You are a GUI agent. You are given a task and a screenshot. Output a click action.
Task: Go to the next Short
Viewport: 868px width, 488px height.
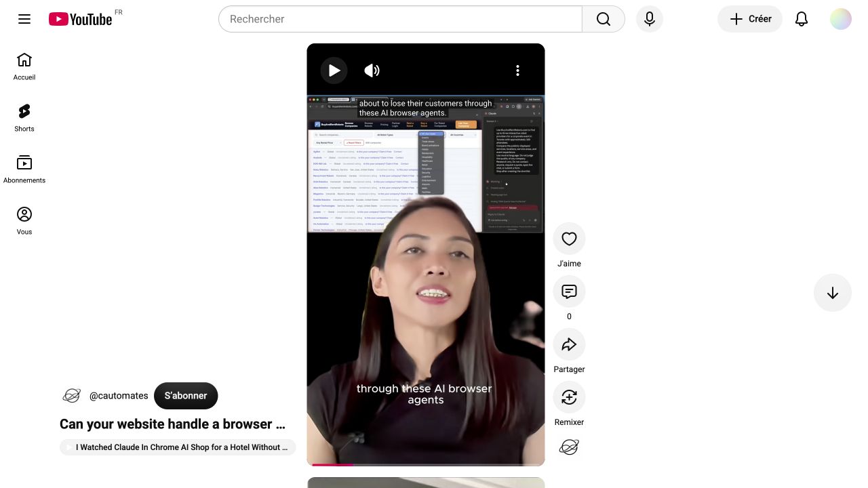[833, 293]
